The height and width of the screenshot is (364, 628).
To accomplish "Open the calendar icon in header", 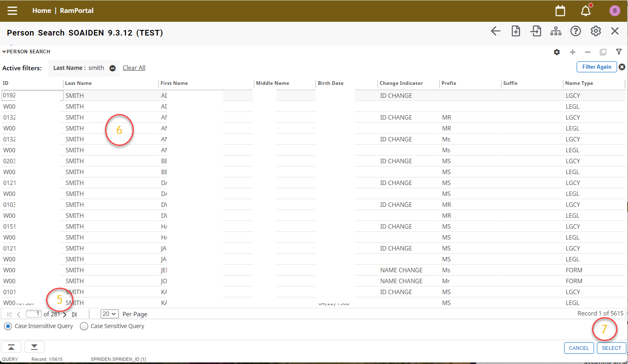I will (560, 11).
